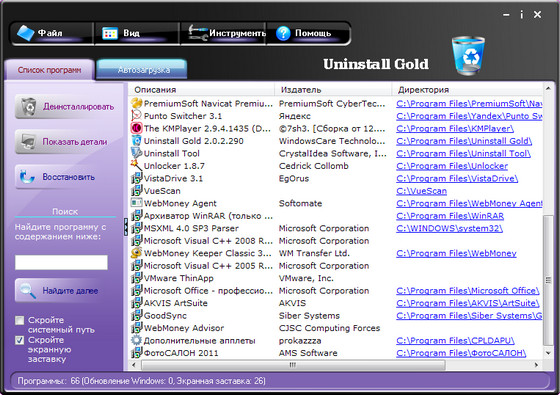Screen dimensions: 560x395
Task: Click the Punto Switcher 3.1 icon
Action: click(136, 116)
